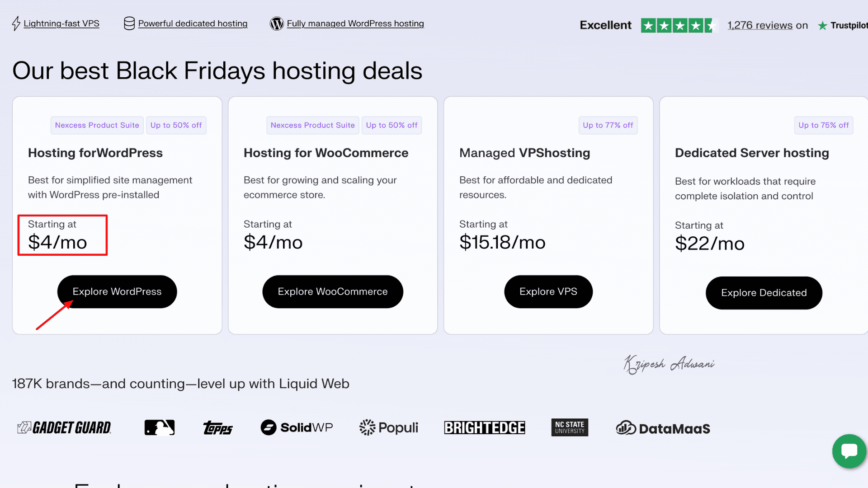The image size is (868, 488).
Task: Click the Trustpilot logo
Action: click(x=843, y=25)
